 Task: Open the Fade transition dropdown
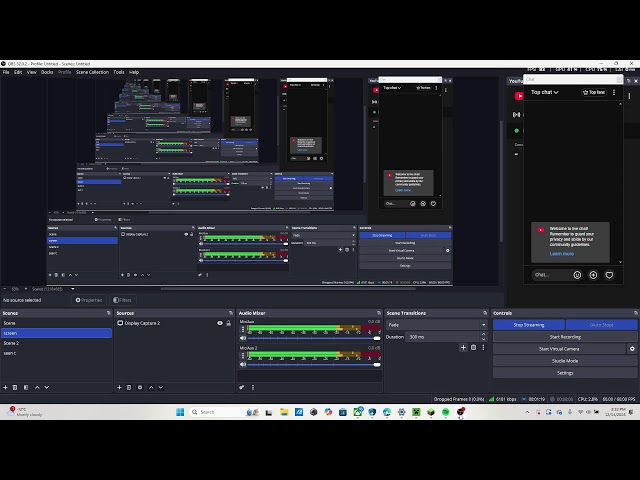(x=436, y=325)
